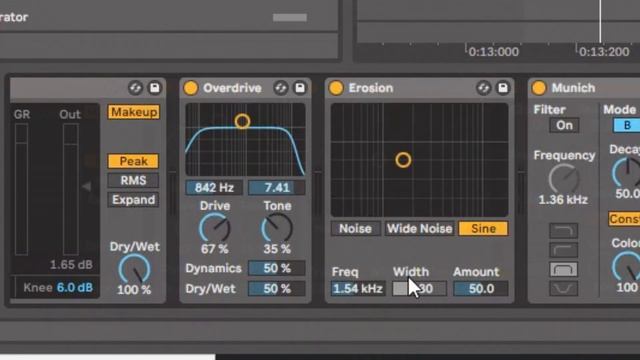Viewport: 640px width, 360px height.
Task: Click Overdrive Dynamics 50 % field
Action: 277,268
